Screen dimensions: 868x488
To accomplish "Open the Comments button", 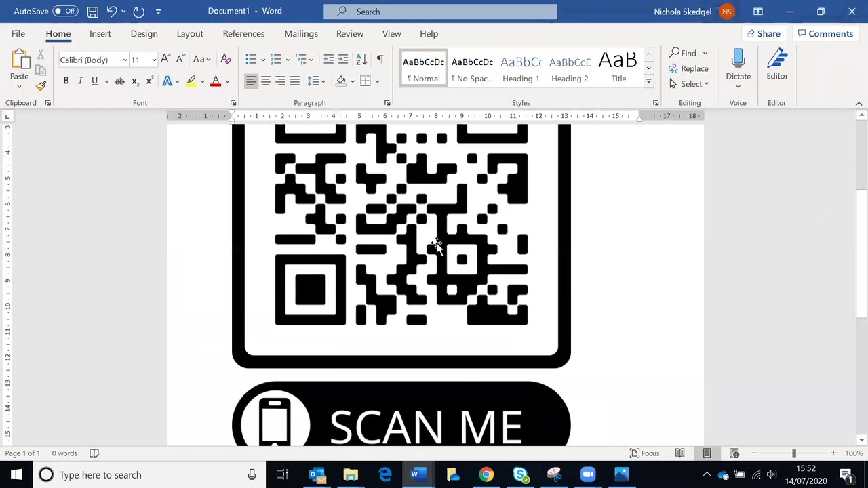I will [x=825, y=34].
